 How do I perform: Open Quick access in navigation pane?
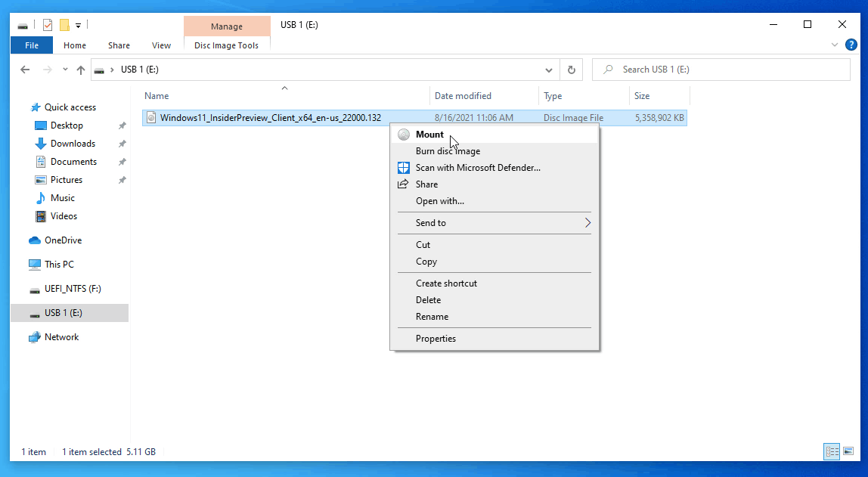[70, 107]
